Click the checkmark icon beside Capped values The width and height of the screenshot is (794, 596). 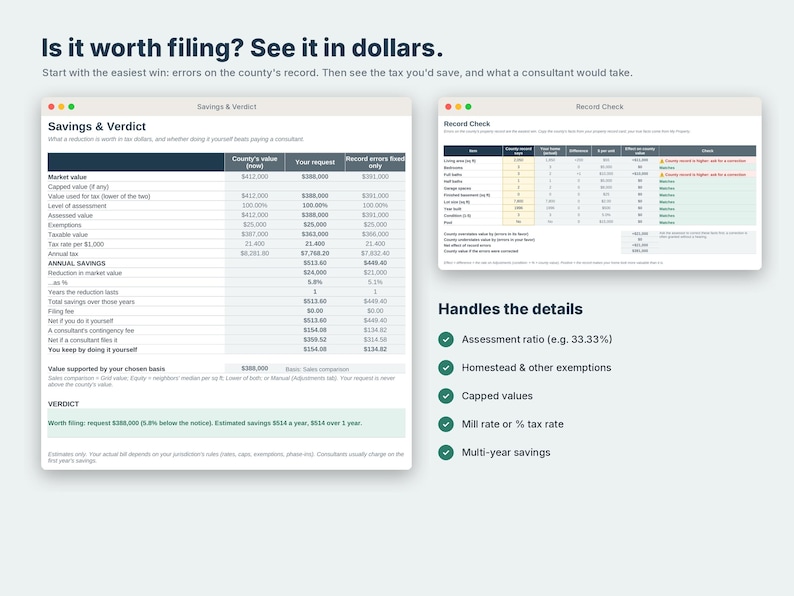pyautogui.click(x=446, y=396)
